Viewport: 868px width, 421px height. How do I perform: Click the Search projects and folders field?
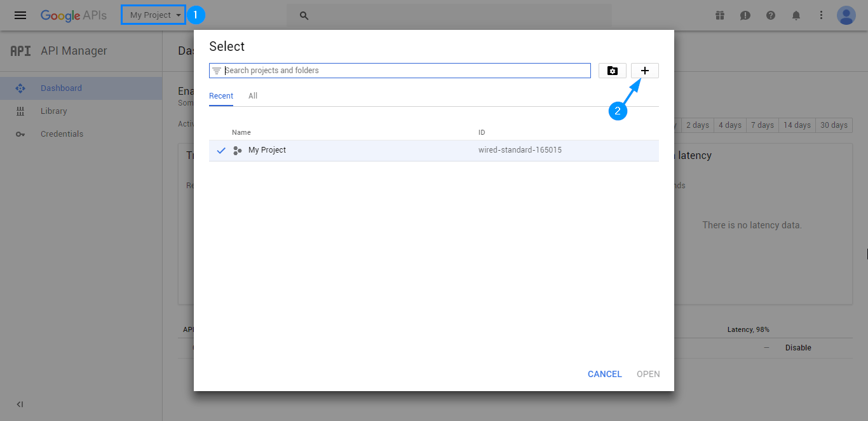400,71
